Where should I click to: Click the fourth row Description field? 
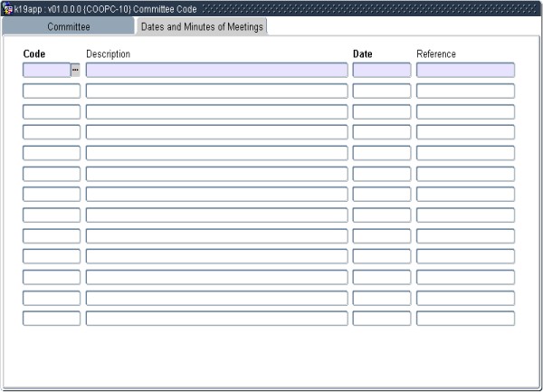click(x=216, y=132)
